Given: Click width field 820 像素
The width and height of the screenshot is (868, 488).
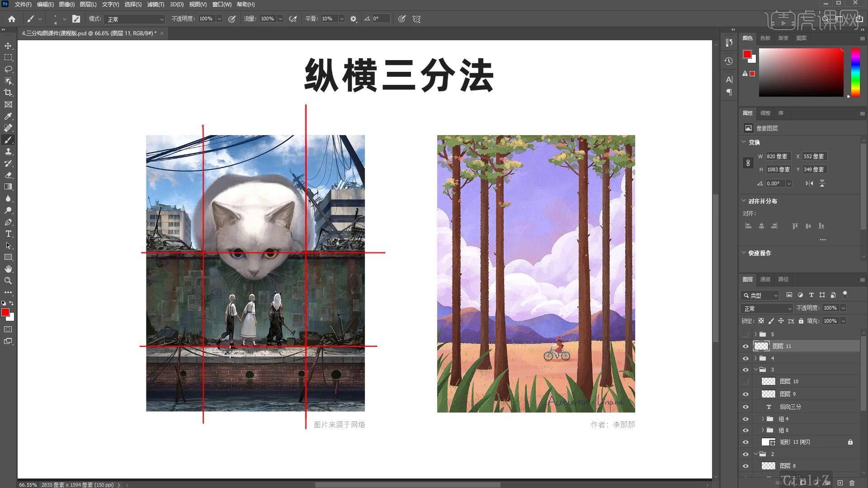Looking at the screenshot, I should [778, 156].
